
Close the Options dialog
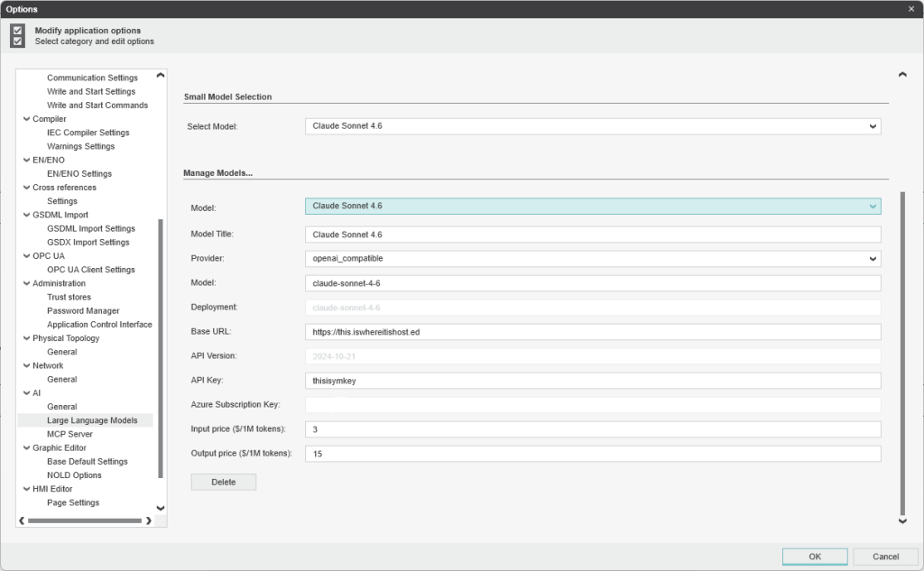click(911, 9)
